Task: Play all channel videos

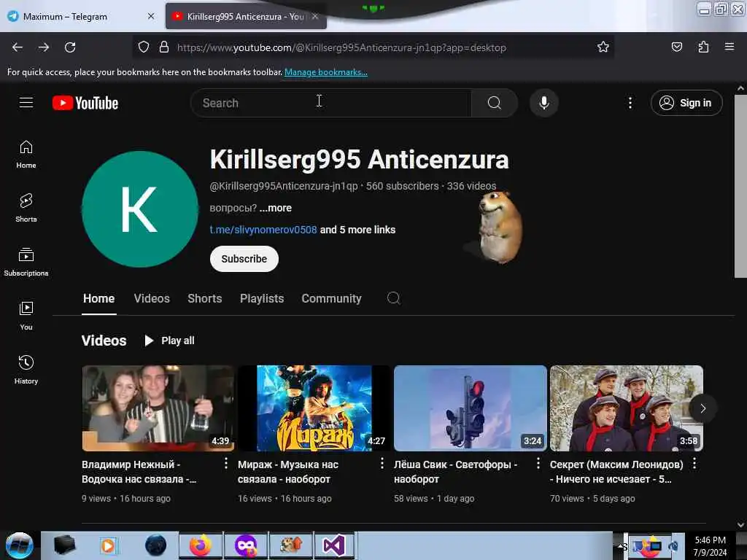Action: click(169, 341)
